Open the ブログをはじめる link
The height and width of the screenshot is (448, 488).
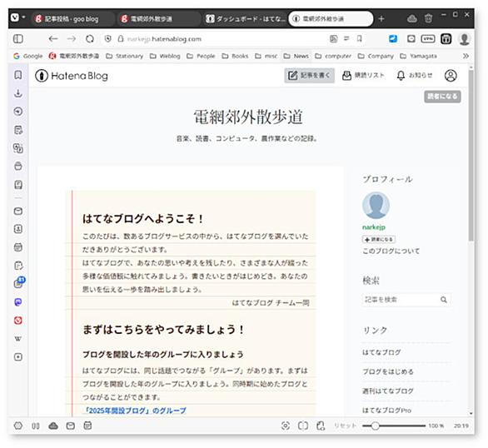point(388,371)
